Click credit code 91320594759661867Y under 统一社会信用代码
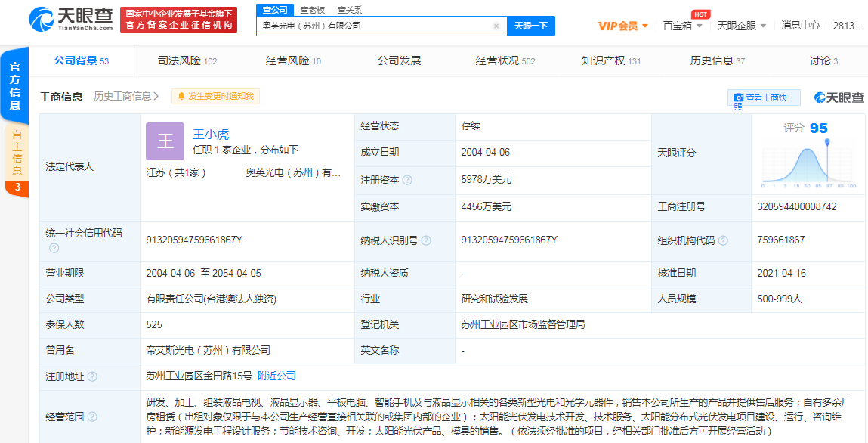The width and height of the screenshot is (868, 443). [194, 240]
